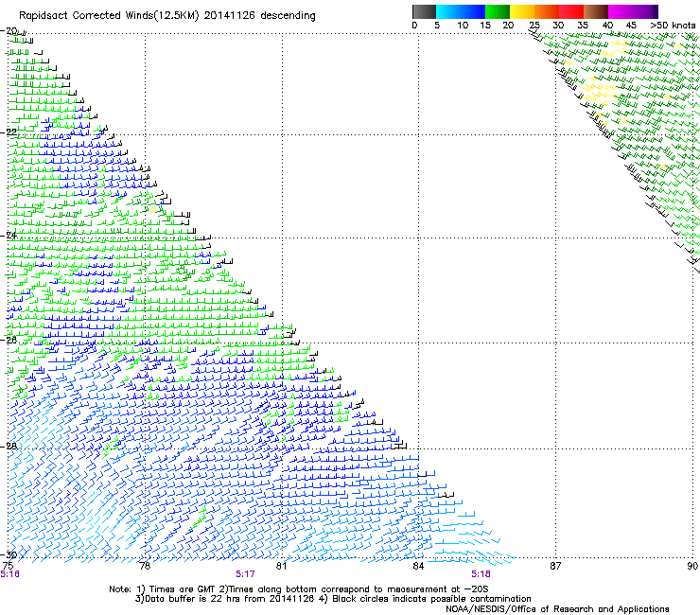Click the -24 latitude axis label
Screen dimensions: 700x615
pos(9,235)
